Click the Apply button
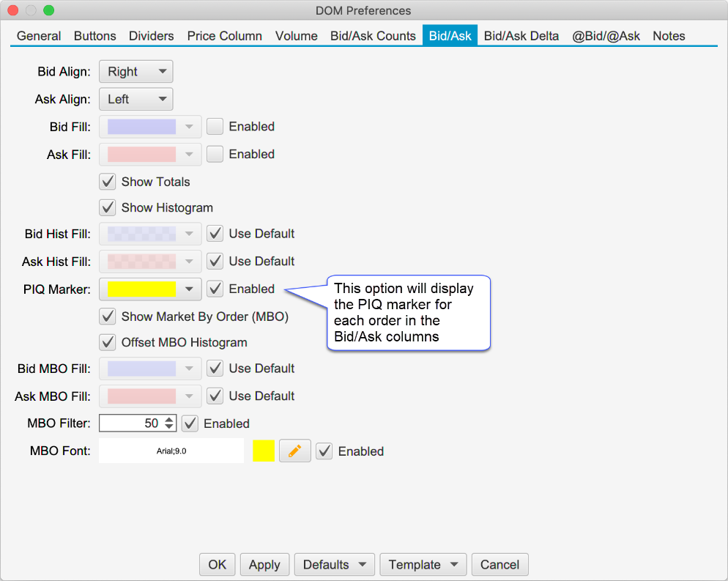The width and height of the screenshot is (728, 581). [x=264, y=564]
